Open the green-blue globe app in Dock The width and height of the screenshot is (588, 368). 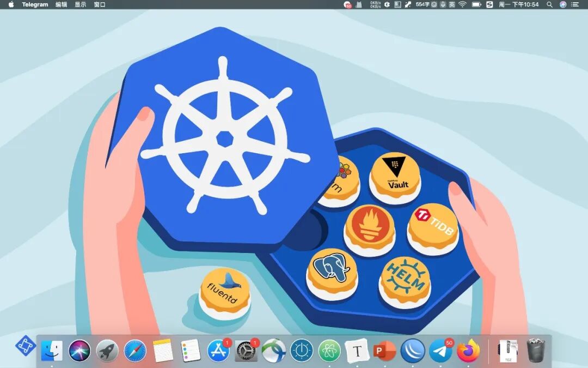click(274, 351)
